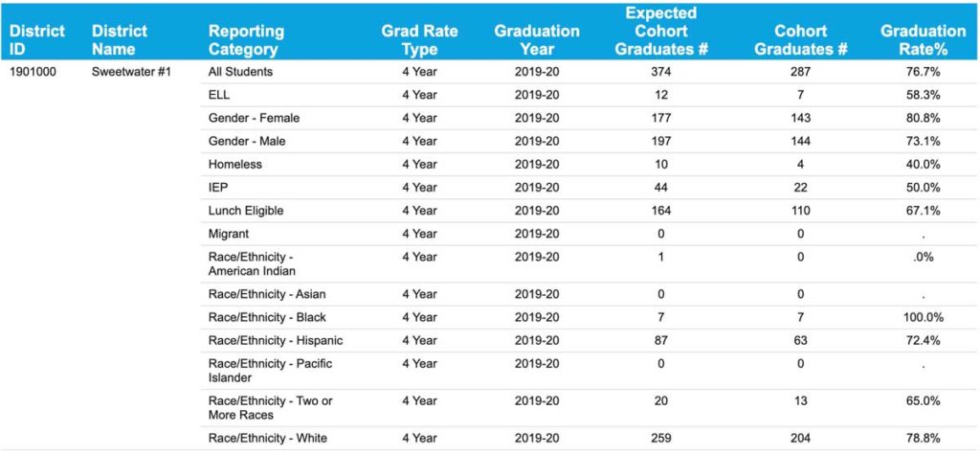Click the Sweetwater #1 district name cell
Viewport: 980px width, 455px height.
pos(131,72)
